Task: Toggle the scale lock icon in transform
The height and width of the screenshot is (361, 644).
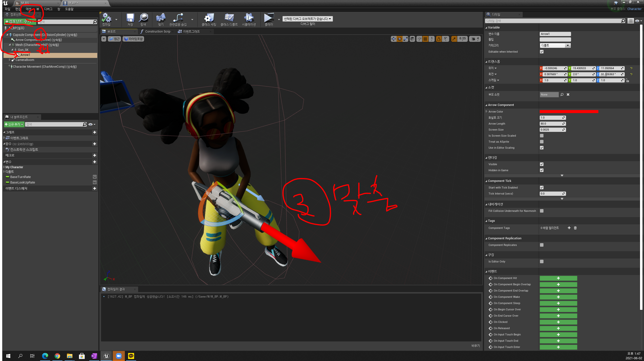Action: pos(627,80)
